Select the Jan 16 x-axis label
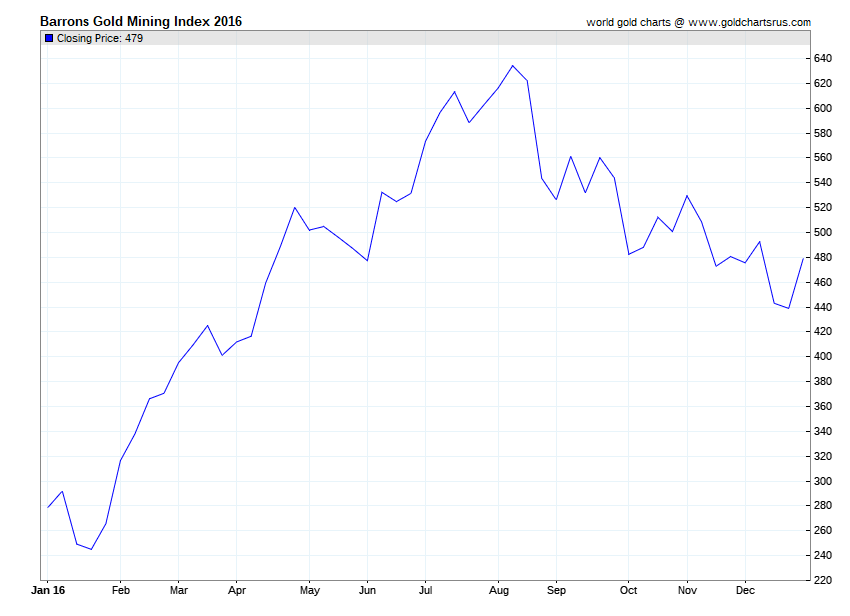Image resolution: width=850 pixels, height=616 pixels. 48,590
